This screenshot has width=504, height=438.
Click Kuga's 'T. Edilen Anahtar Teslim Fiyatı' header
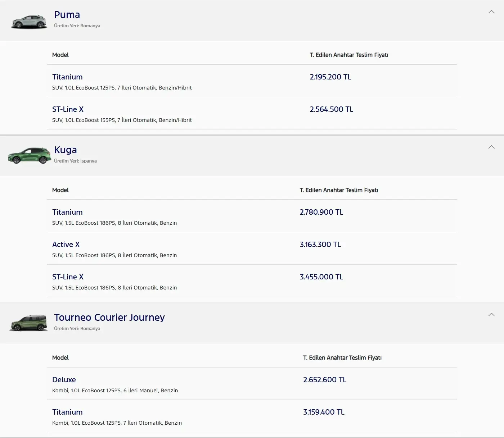tap(339, 190)
